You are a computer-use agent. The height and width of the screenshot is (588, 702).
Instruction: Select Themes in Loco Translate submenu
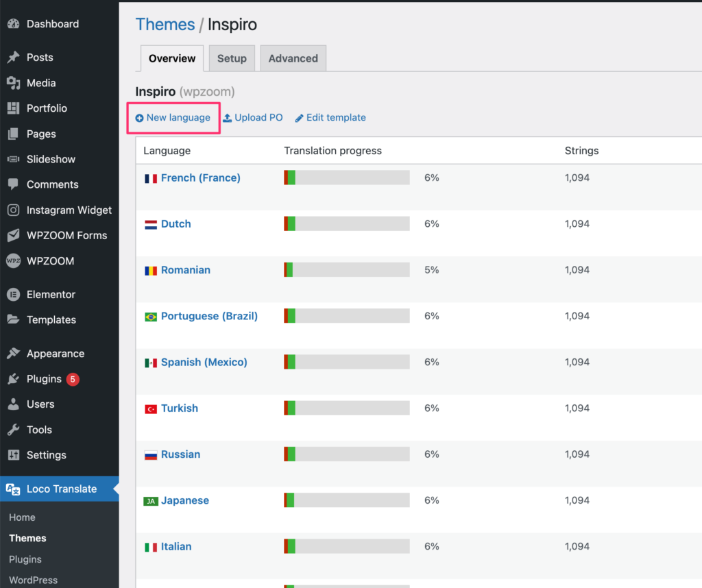click(x=27, y=538)
